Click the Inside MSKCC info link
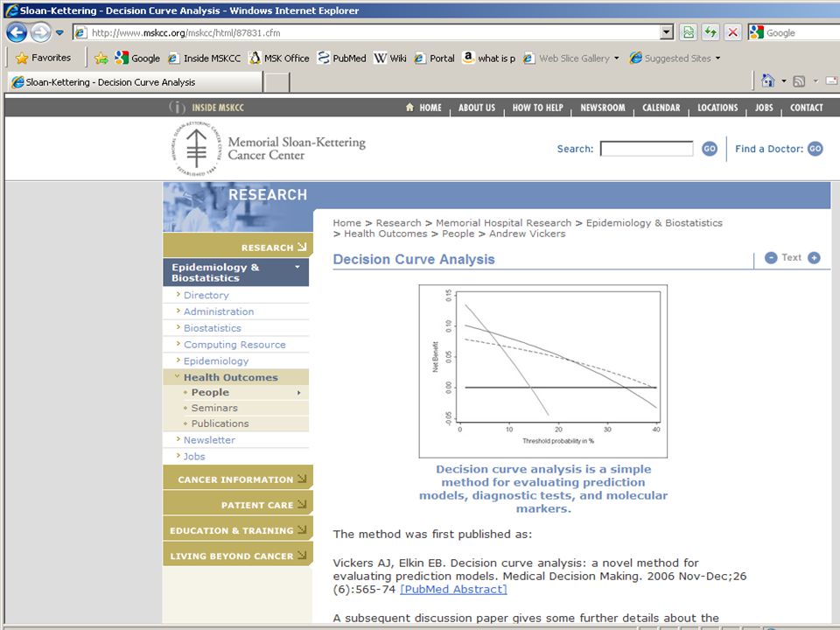The width and height of the screenshot is (840, 630). [x=206, y=108]
